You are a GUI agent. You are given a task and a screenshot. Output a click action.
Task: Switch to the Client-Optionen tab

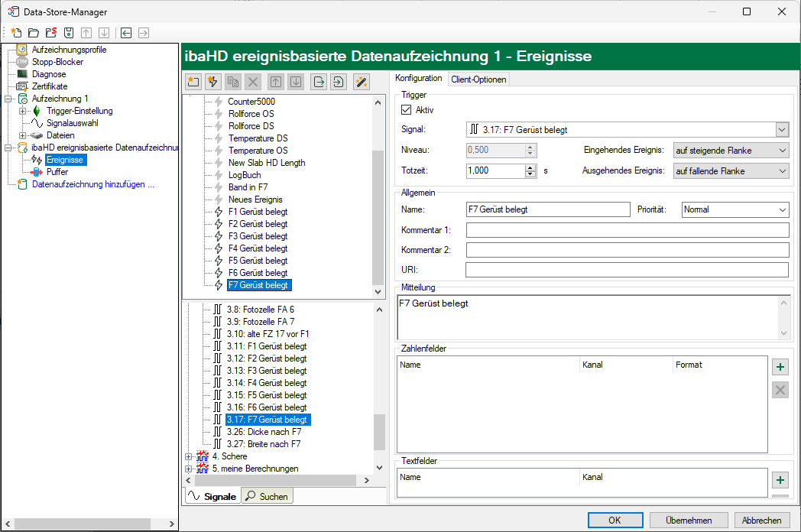tap(478, 79)
